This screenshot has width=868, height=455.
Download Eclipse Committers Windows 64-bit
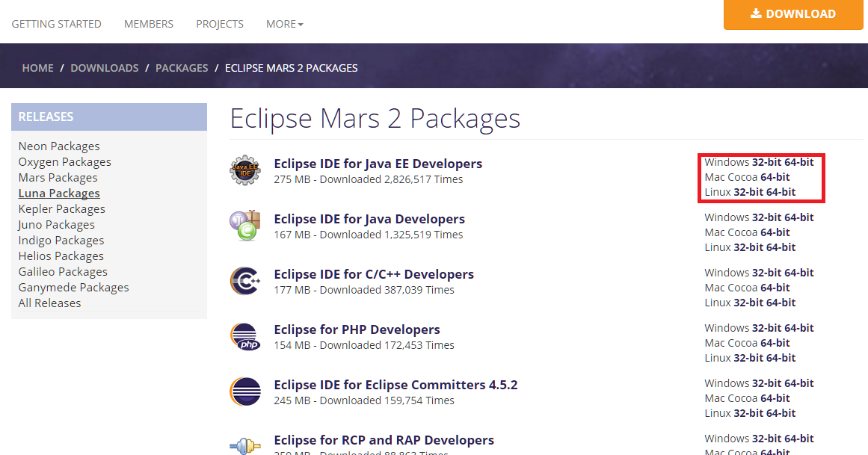coord(798,383)
